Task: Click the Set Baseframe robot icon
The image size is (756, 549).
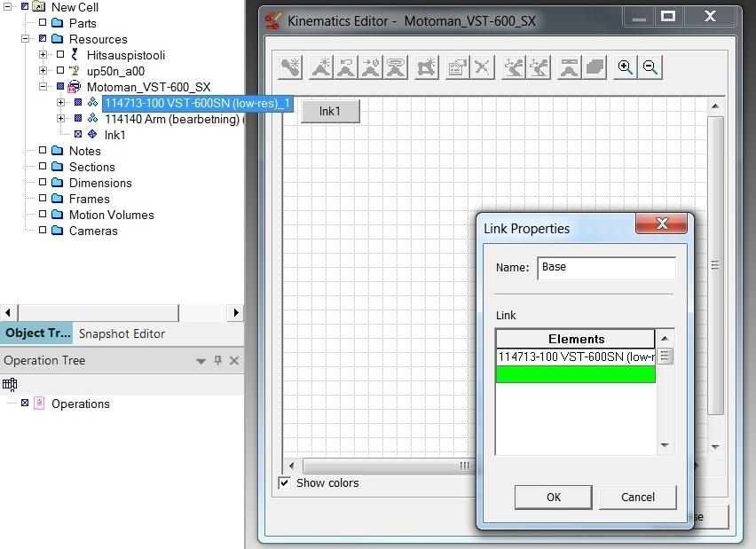Action: tap(514, 67)
